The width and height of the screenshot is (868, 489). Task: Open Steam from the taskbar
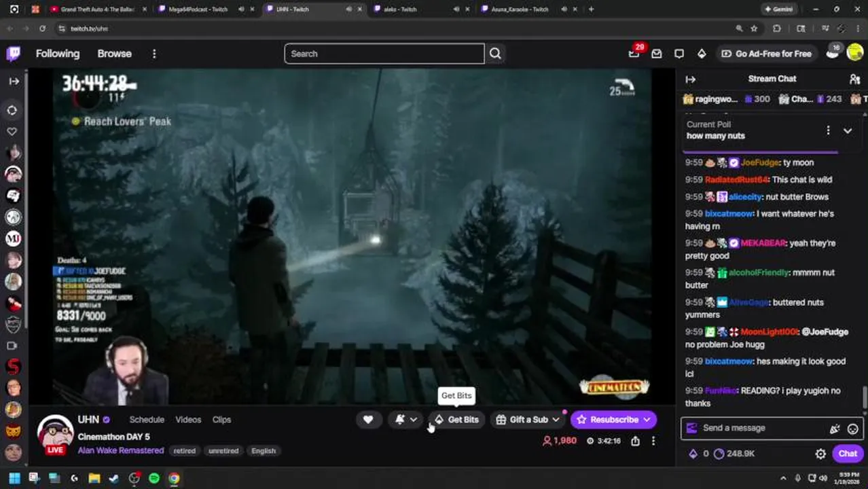(x=114, y=478)
